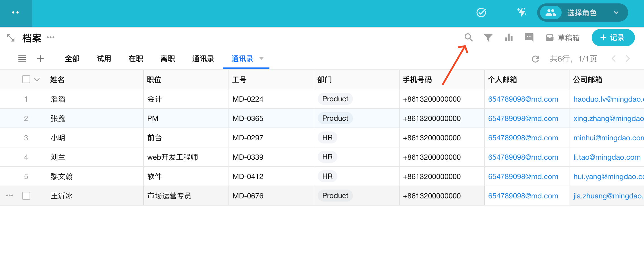Open the view list hamburger icon
The width and height of the screenshot is (644, 267).
(22, 59)
